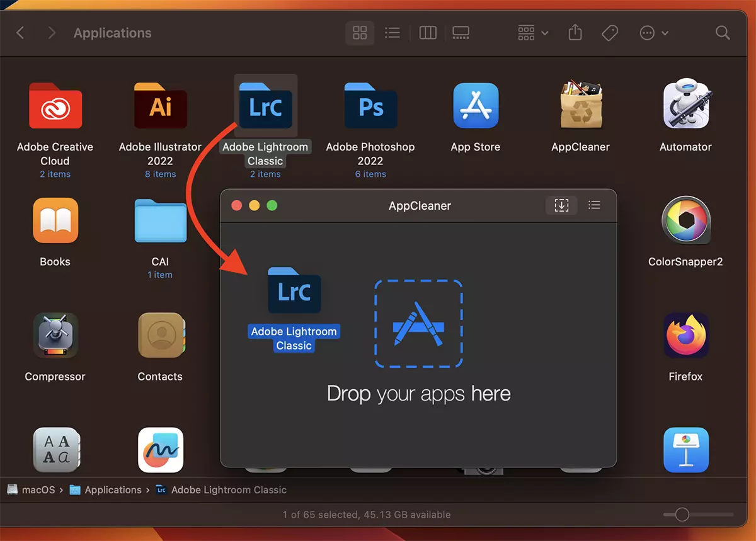Image resolution: width=756 pixels, height=541 pixels.
Task: Switch Finder to column view
Action: point(428,33)
